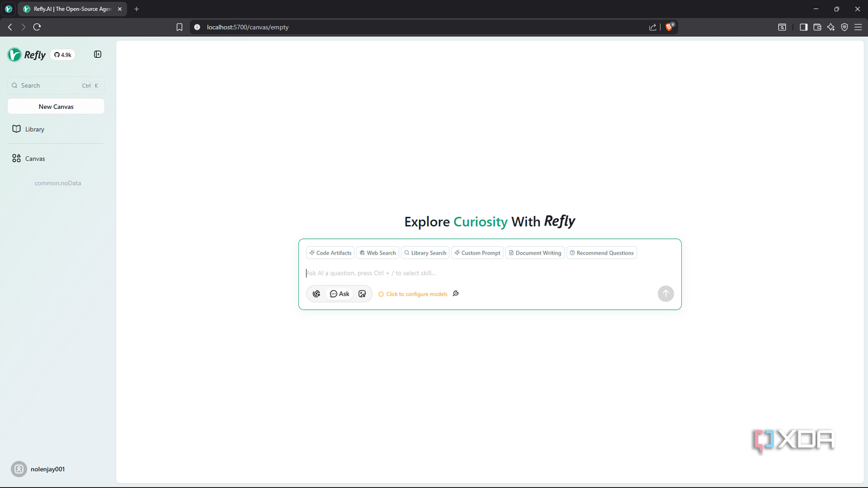Open the GitHub 4.9k stars badge
The height and width of the screenshot is (488, 868).
(x=63, y=55)
